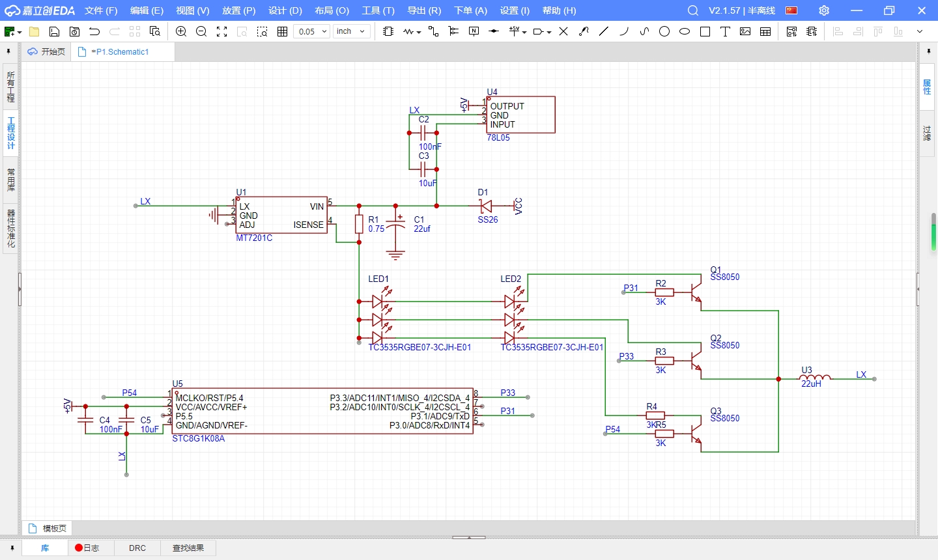Open the 设计 (D) menu
The image size is (938, 560).
(x=285, y=10)
